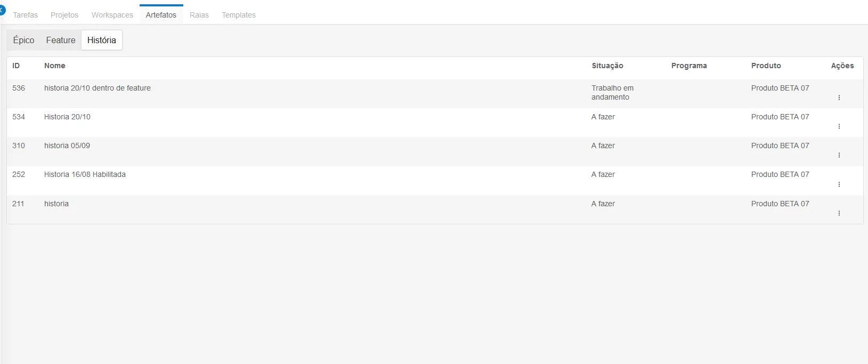The height and width of the screenshot is (364, 868).
Task: Click 'A fazer' status of story 252
Action: tap(603, 174)
